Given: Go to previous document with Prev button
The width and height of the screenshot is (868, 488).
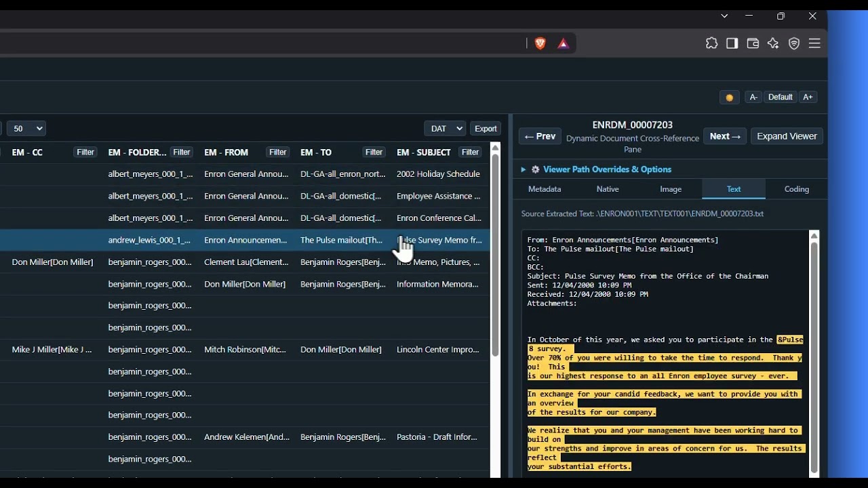Looking at the screenshot, I should coord(540,136).
